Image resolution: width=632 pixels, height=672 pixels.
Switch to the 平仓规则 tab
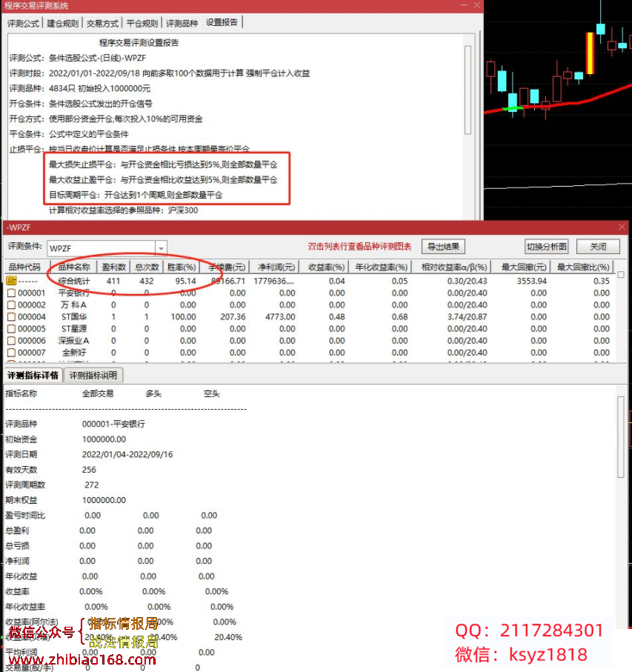click(x=142, y=24)
